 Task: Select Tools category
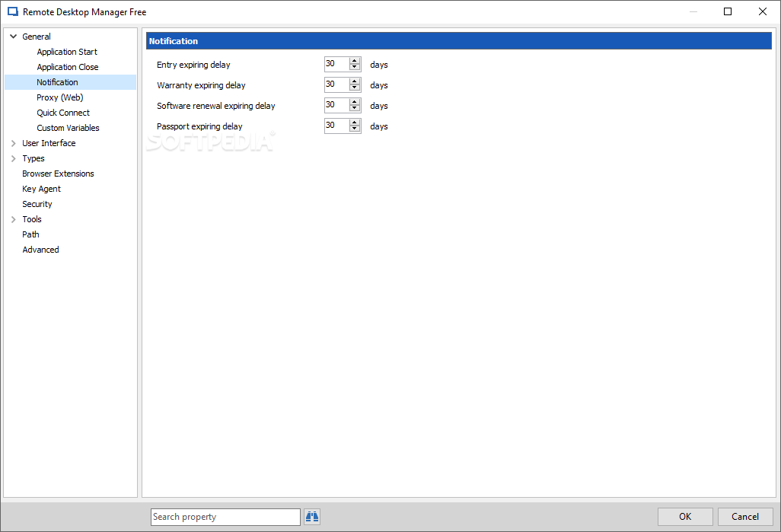(x=32, y=219)
